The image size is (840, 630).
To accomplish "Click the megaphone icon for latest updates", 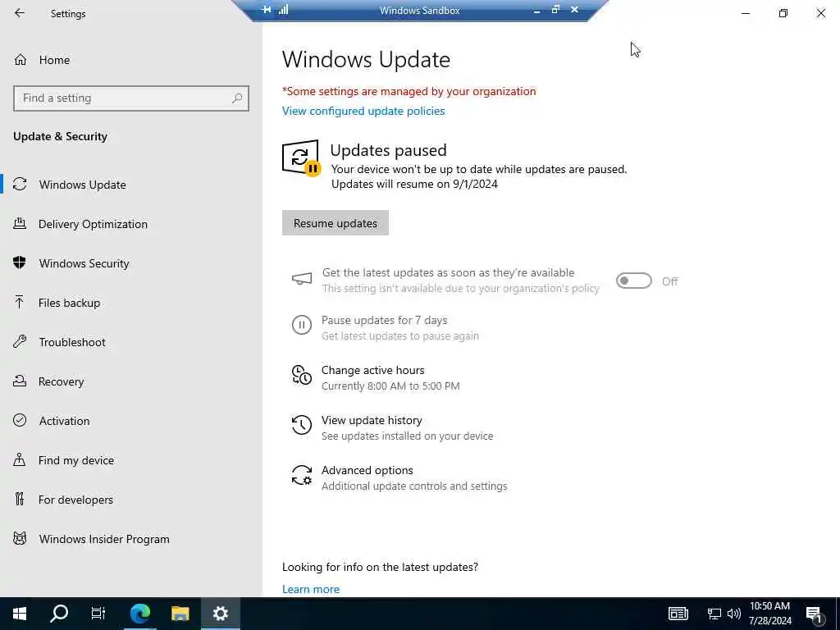I will pyautogui.click(x=302, y=279).
